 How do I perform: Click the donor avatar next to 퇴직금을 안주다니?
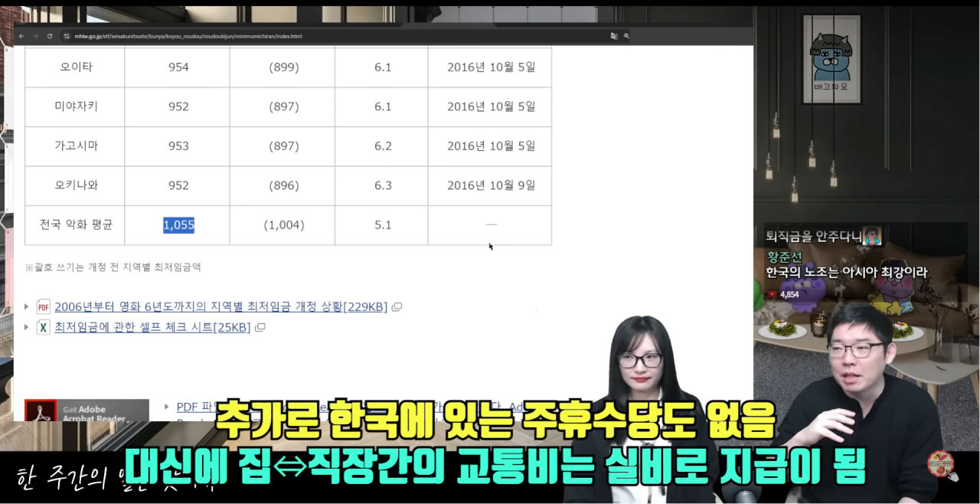pos(872,237)
